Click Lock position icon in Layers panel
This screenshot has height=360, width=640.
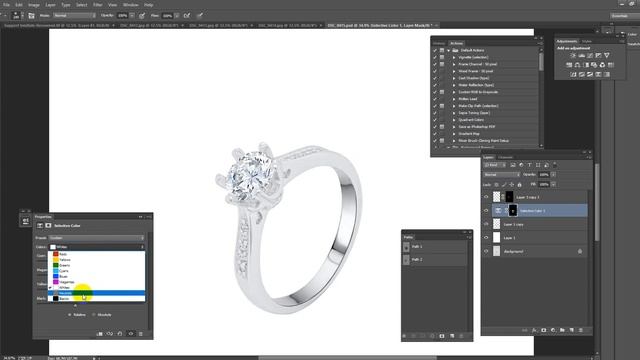(512, 185)
